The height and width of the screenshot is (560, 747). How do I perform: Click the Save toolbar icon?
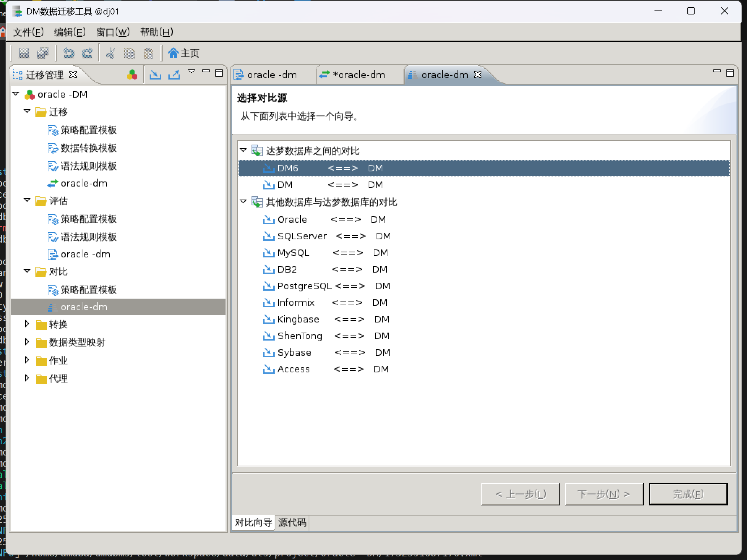24,53
